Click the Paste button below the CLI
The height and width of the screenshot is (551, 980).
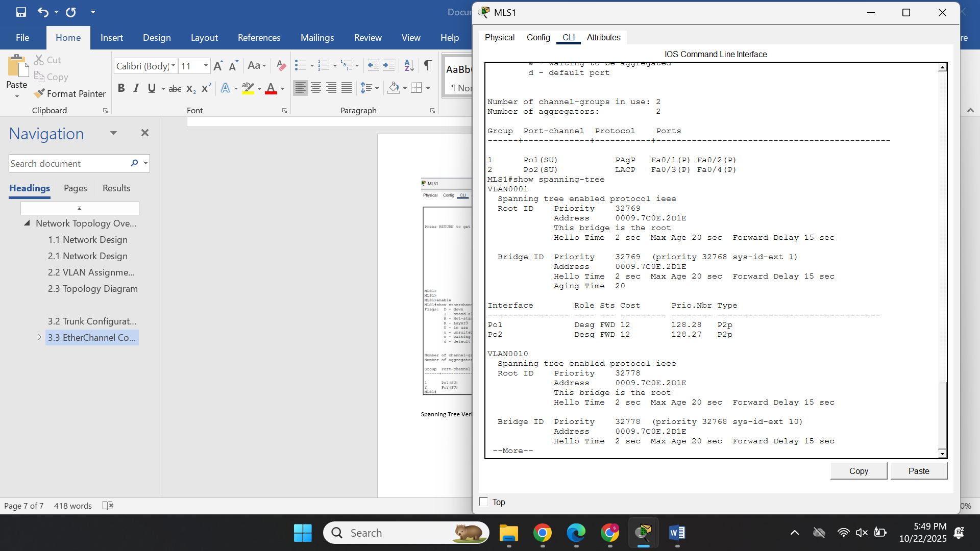point(919,471)
